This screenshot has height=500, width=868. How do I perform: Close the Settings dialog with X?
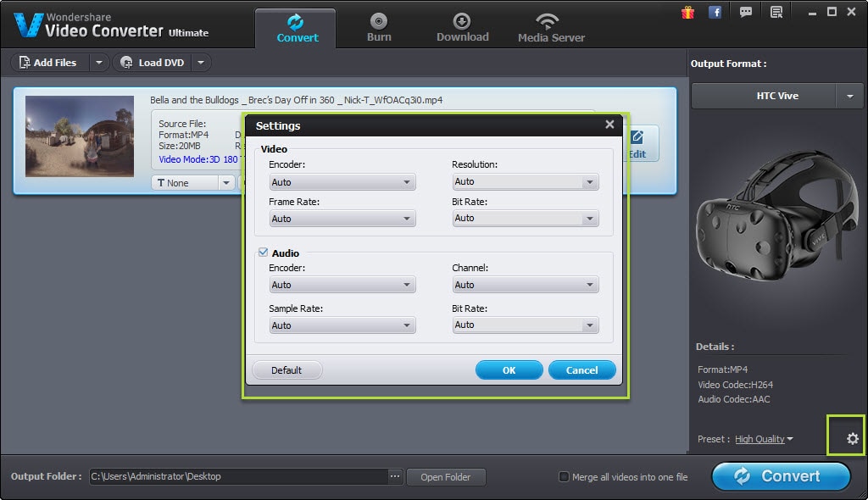pos(609,125)
